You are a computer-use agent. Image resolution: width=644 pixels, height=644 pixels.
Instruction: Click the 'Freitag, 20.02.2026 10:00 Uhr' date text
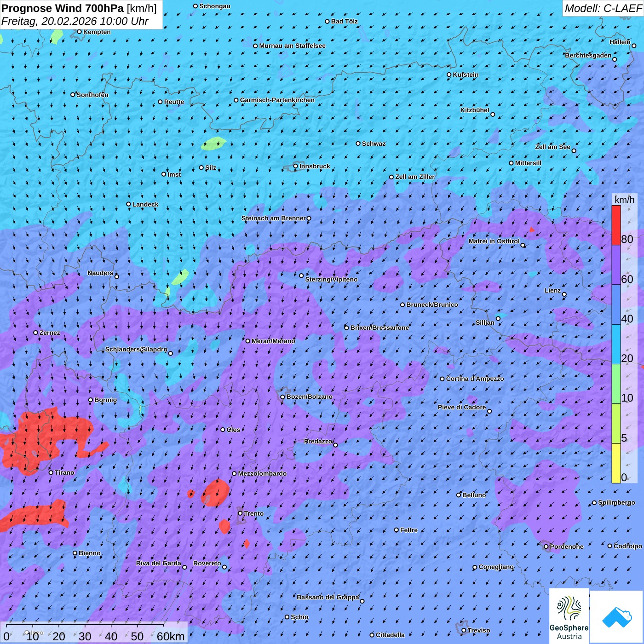tap(75, 21)
